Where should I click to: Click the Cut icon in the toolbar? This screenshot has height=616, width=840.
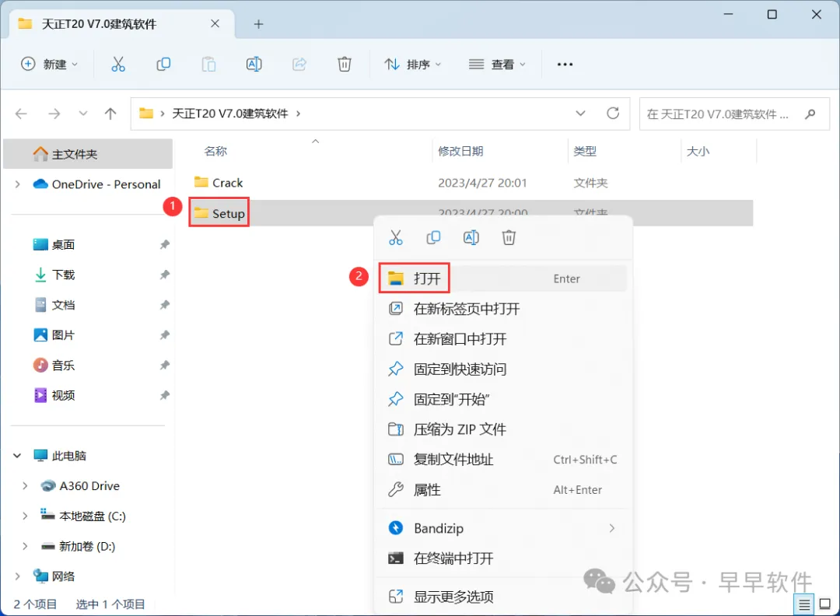[118, 65]
